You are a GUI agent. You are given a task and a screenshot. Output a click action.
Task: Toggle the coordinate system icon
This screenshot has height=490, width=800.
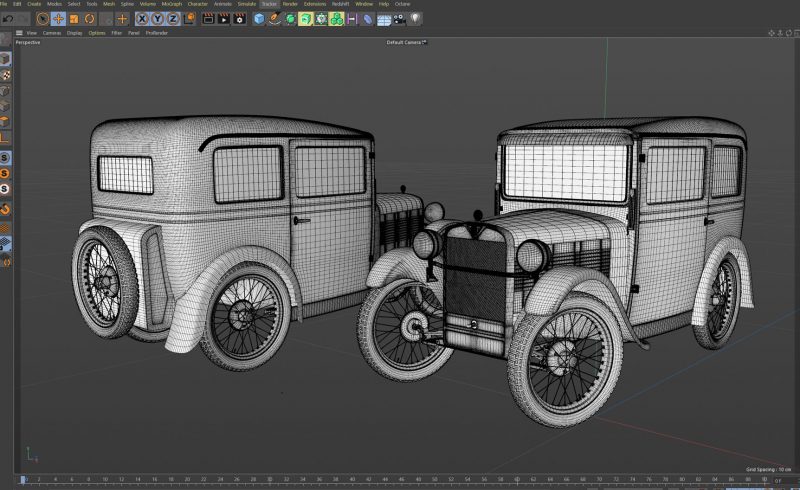[189, 19]
